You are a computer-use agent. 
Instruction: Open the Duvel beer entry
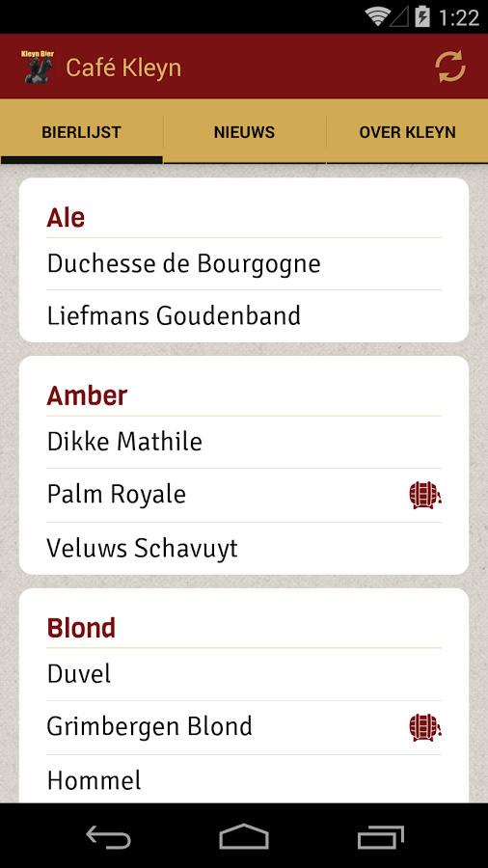click(244, 674)
